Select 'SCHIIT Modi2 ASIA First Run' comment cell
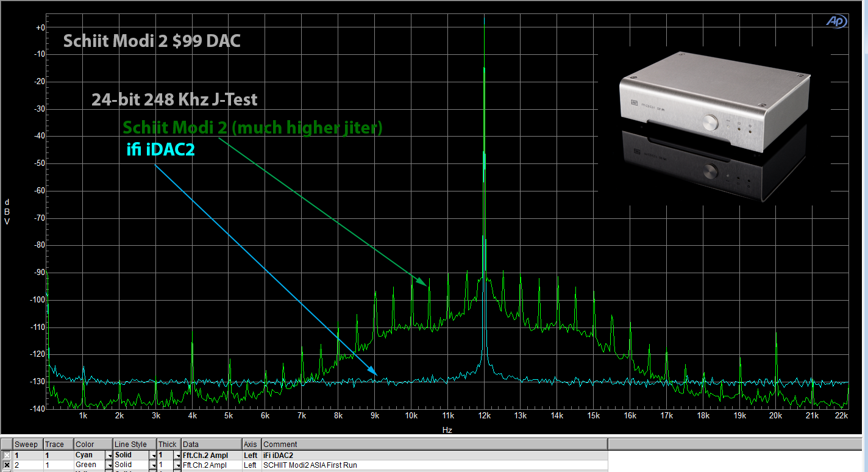Image resolution: width=868 pixels, height=472 pixels. (435, 465)
